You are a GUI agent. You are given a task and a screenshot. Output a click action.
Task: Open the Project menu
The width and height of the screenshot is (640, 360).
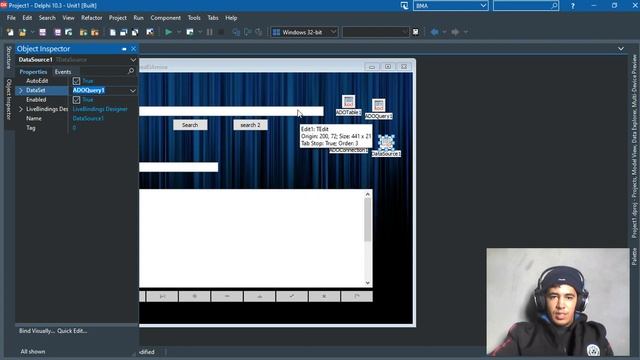point(118,18)
